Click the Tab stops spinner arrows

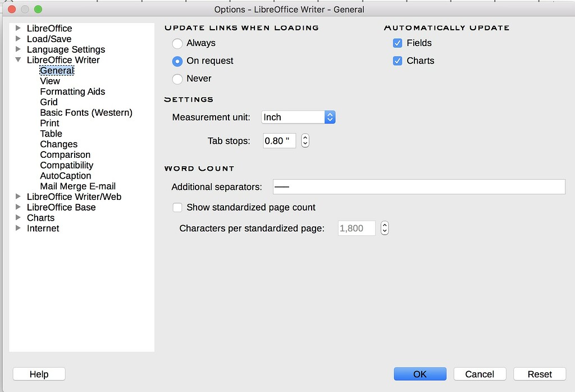tap(305, 140)
